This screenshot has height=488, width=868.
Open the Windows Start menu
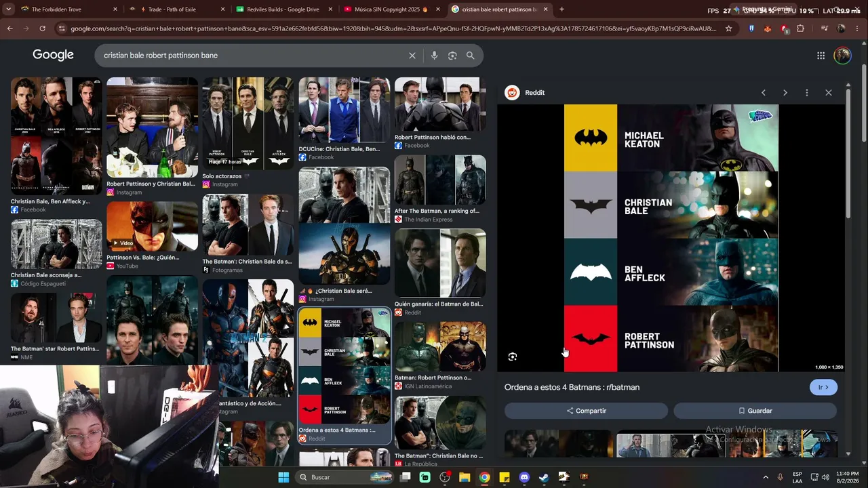[283, 477]
